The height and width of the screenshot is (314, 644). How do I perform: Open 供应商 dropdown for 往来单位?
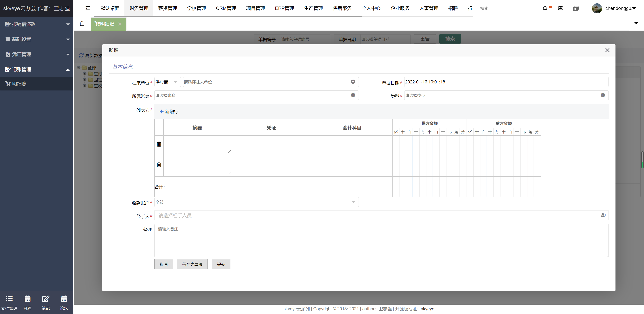point(167,82)
